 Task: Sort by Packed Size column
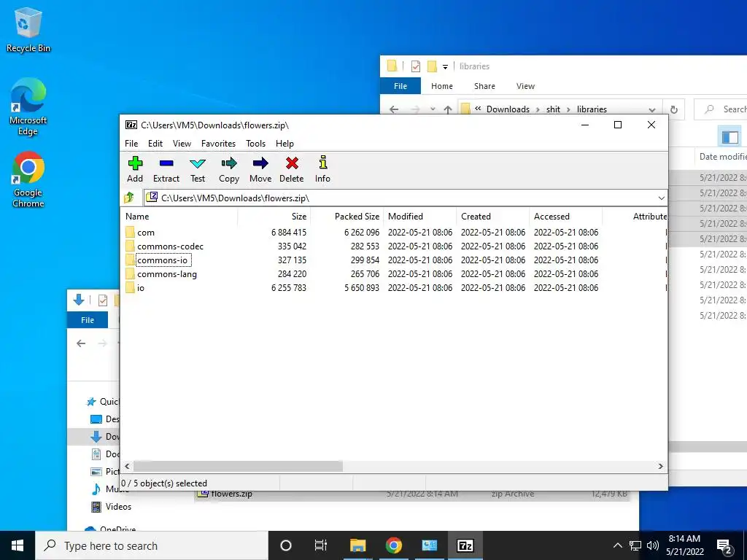pyautogui.click(x=347, y=216)
